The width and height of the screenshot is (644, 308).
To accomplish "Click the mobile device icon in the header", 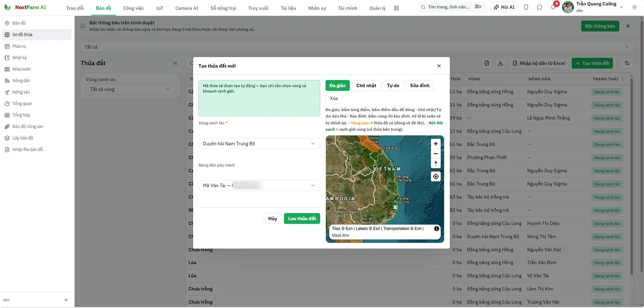I will (526, 7).
